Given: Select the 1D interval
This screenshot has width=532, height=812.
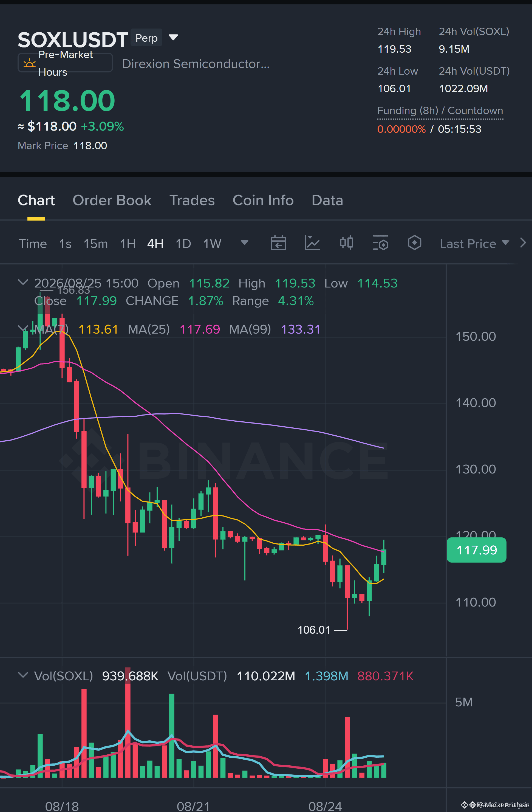Looking at the screenshot, I should click(183, 244).
